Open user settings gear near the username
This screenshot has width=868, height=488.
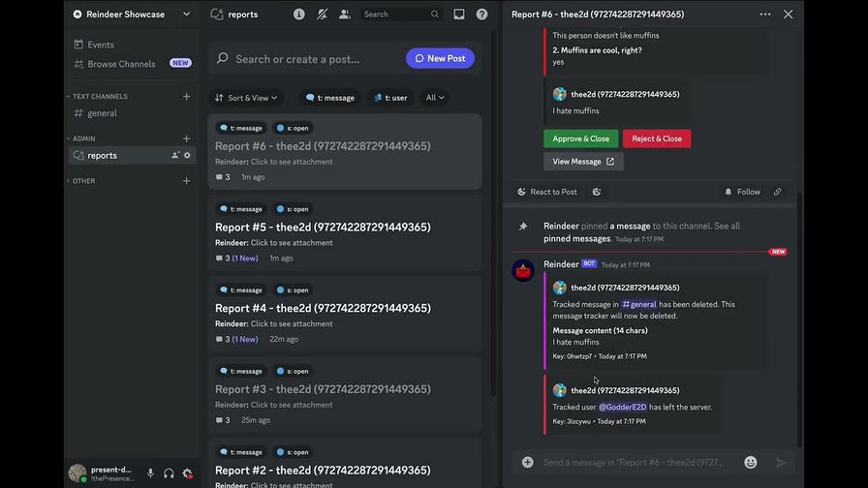pos(187,473)
